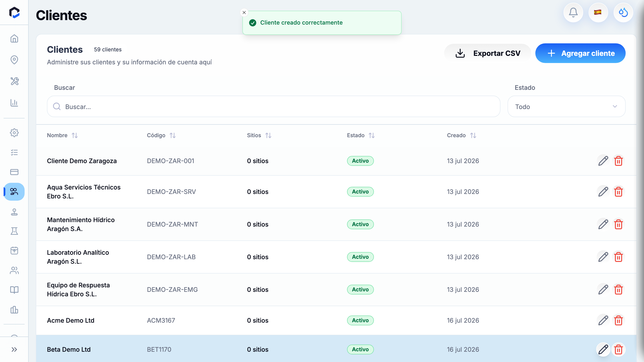Open the notifications bell

573,13
